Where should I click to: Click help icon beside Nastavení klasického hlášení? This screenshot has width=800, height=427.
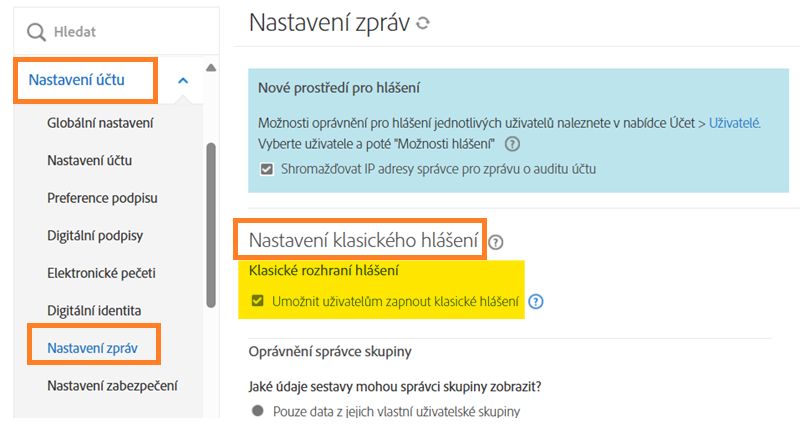click(x=496, y=241)
